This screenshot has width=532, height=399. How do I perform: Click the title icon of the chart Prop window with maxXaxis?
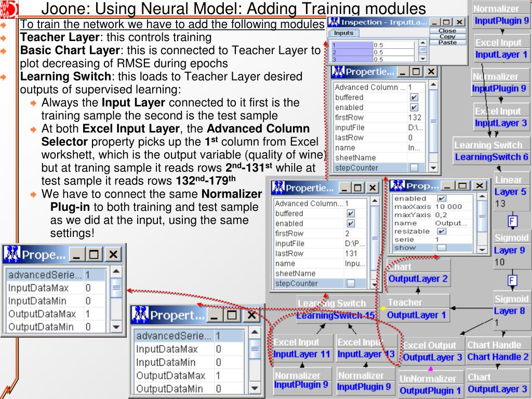397,185
